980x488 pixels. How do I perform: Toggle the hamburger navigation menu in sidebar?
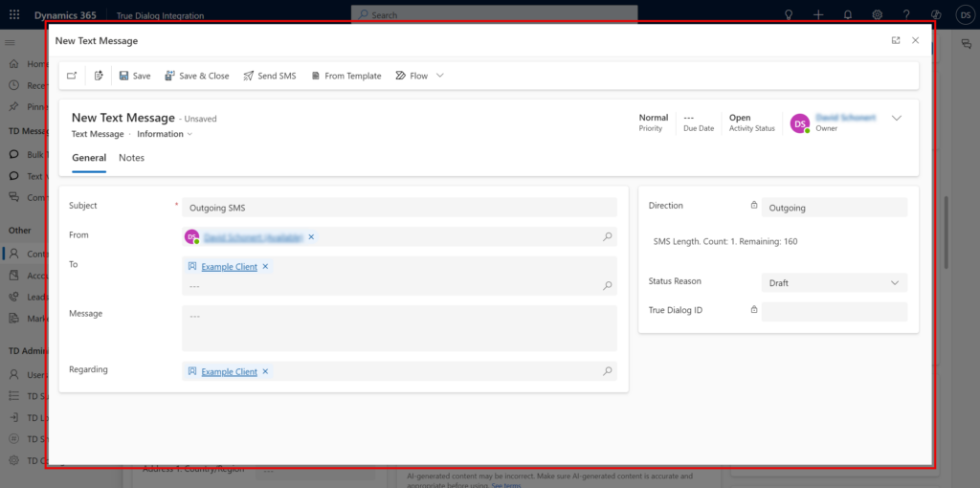coord(10,42)
